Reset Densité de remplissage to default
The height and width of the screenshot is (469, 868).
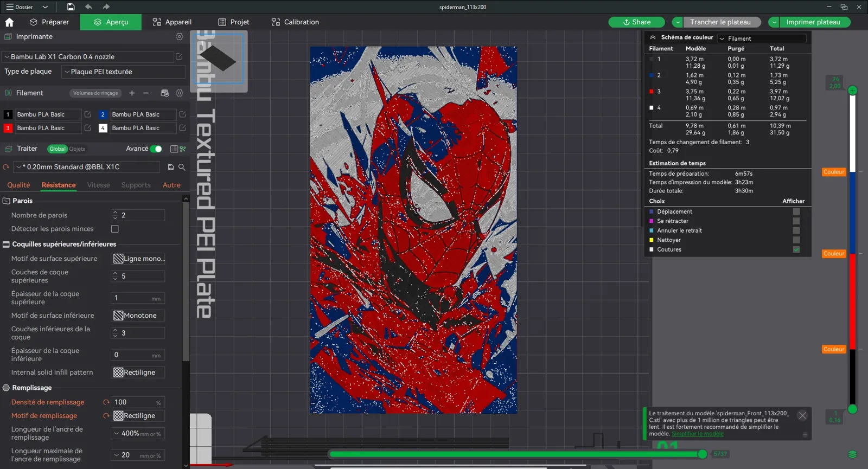pos(106,402)
